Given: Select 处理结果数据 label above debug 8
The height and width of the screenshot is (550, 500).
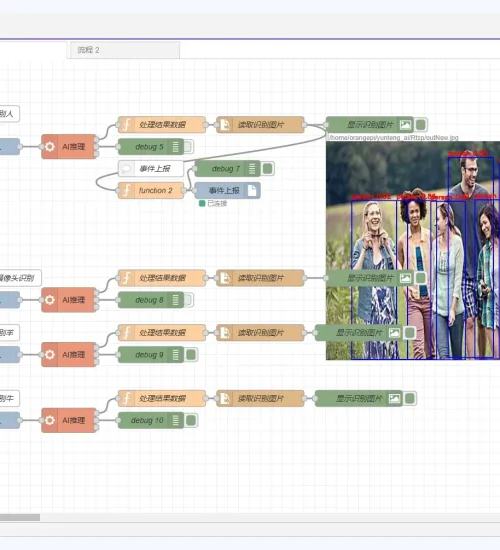Looking at the screenshot, I should pyautogui.click(x=162, y=278).
